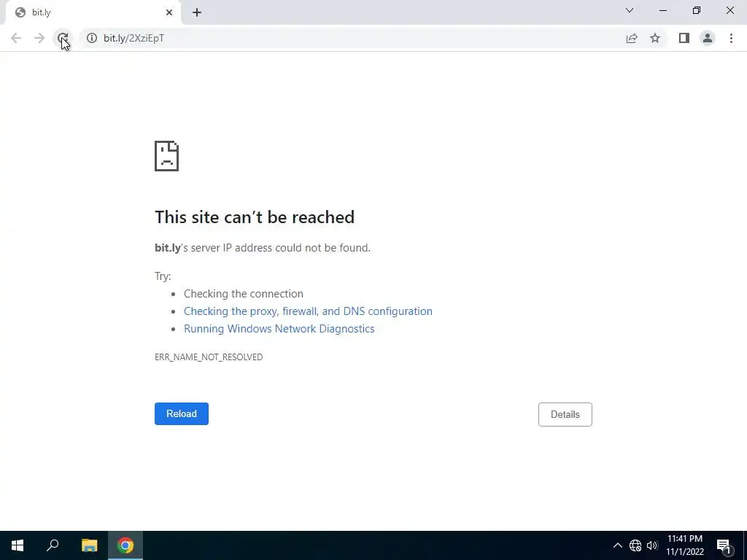
Task: Click the Chrome taskbar icon
Action: pos(125,545)
